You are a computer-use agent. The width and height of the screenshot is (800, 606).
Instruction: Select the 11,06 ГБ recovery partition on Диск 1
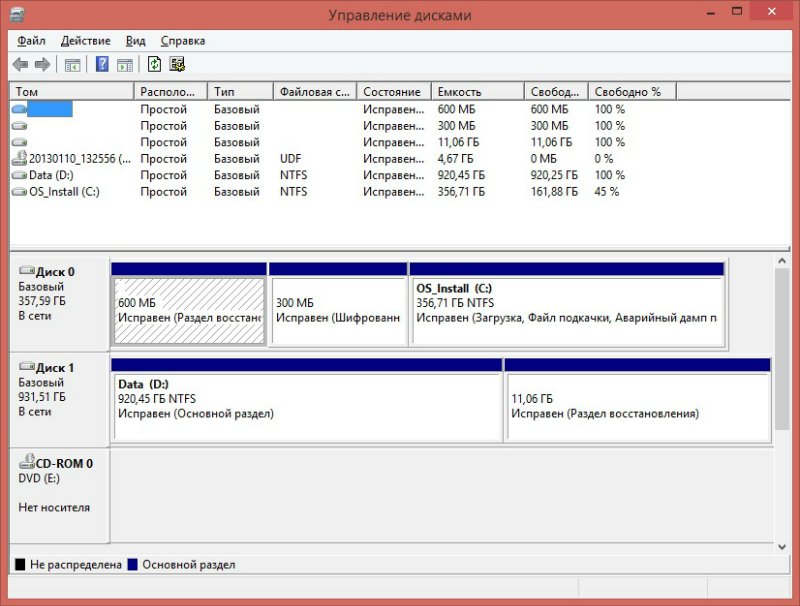click(x=637, y=405)
